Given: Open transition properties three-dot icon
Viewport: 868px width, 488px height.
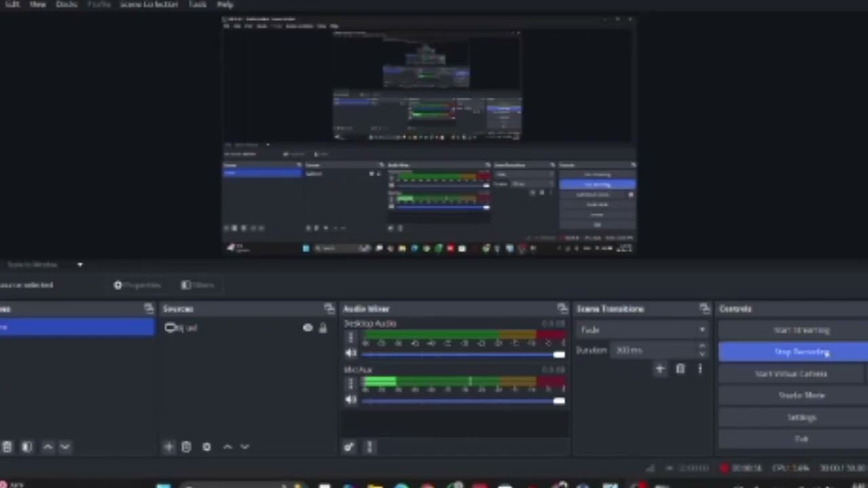Looking at the screenshot, I should point(700,369).
